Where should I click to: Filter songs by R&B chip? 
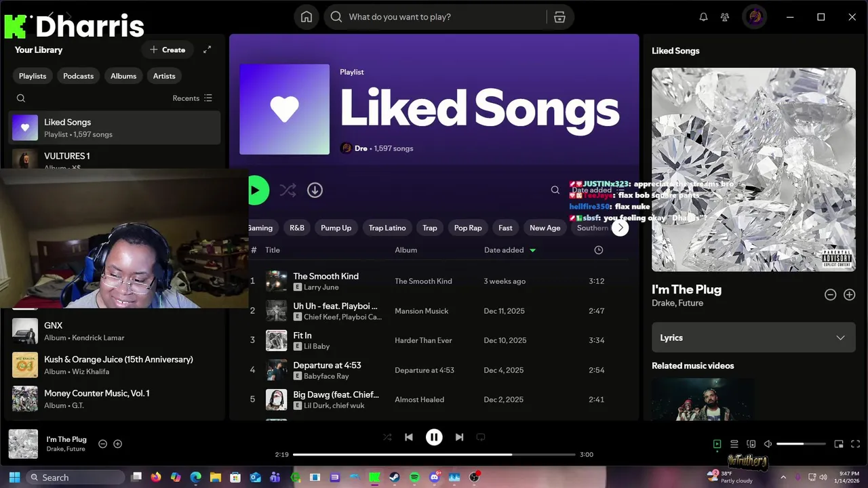coord(297,228)
